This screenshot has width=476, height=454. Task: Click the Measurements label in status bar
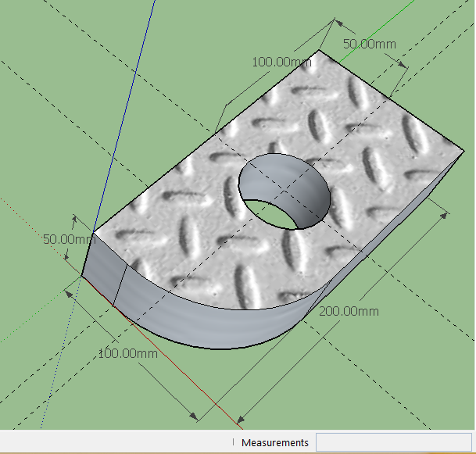(275, 443)
